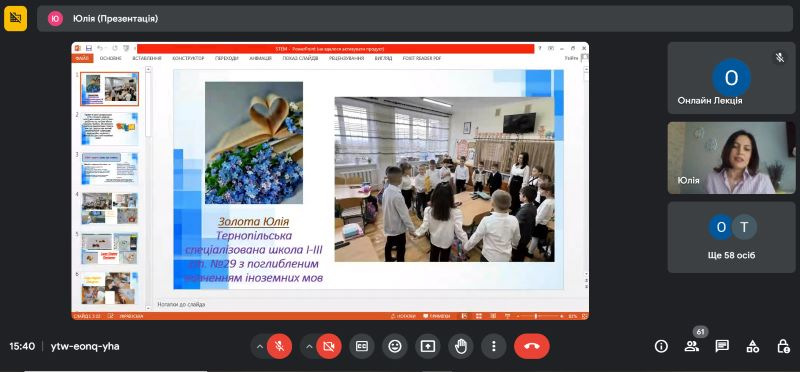This screenshot has width=800, height=372.
Task: Click meeting code ytw-eonq-yha
Action: tap(85, 346)
